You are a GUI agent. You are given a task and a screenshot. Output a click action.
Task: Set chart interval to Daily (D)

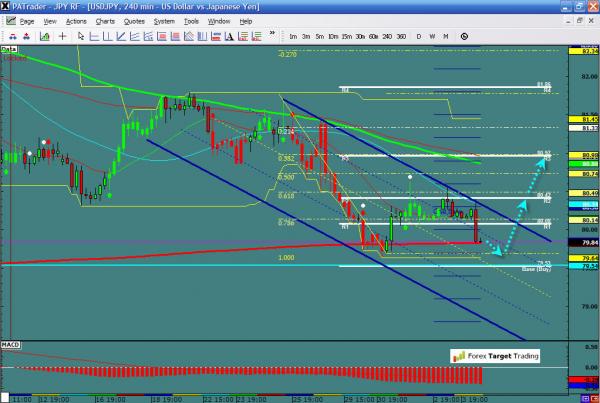418,35
